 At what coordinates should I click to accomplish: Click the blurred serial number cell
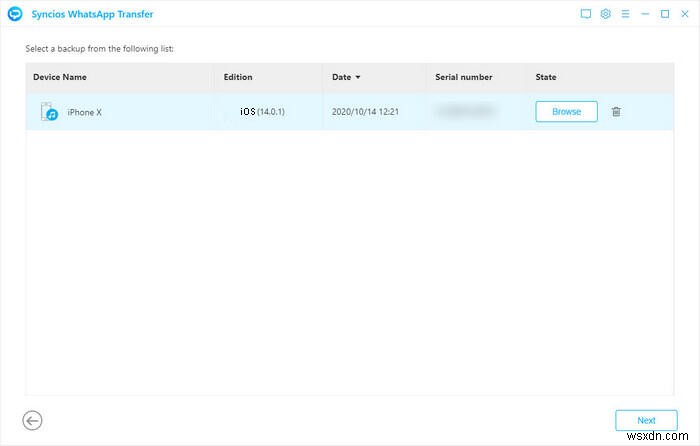[465, 111]
